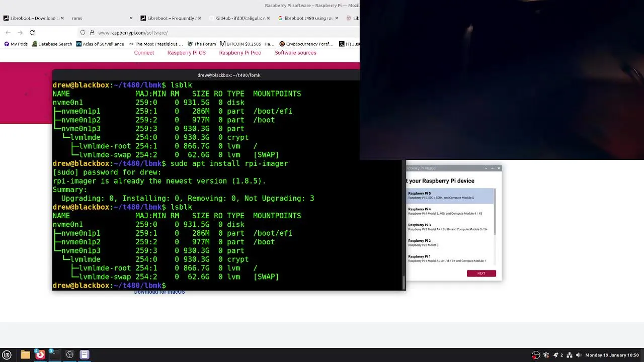644x362 pixels.
Task: Open Connect link on Raspberry Pi site
Action: click(144, 53)
